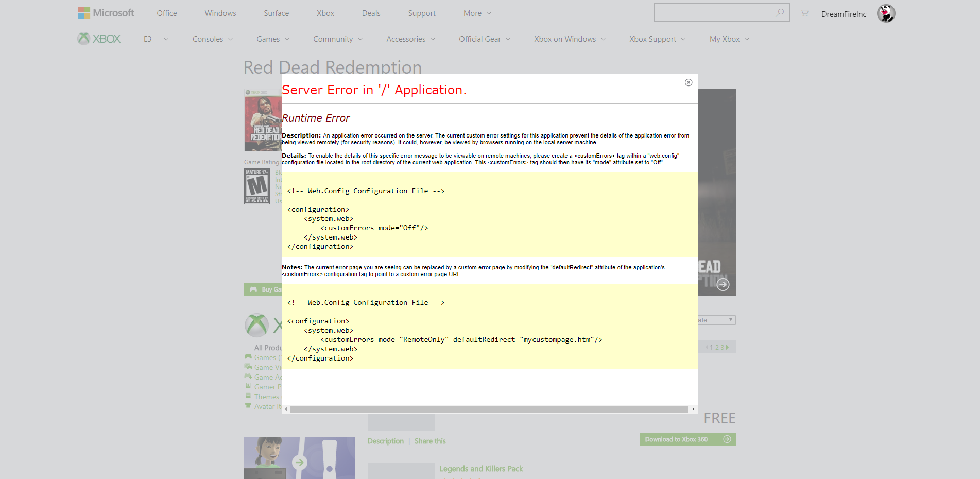Go to results page 2

pos(717,348)
